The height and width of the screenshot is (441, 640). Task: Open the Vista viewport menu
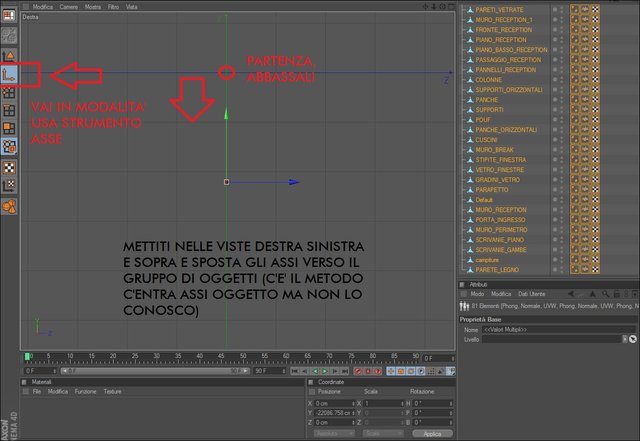click(x=131, y=7)
